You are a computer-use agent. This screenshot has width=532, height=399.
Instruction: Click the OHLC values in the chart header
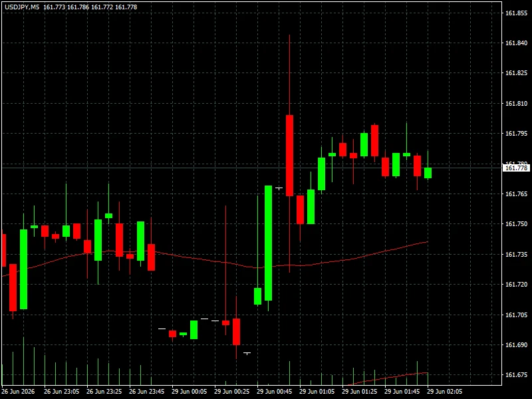pyautogui.click(x=90, y=7)
